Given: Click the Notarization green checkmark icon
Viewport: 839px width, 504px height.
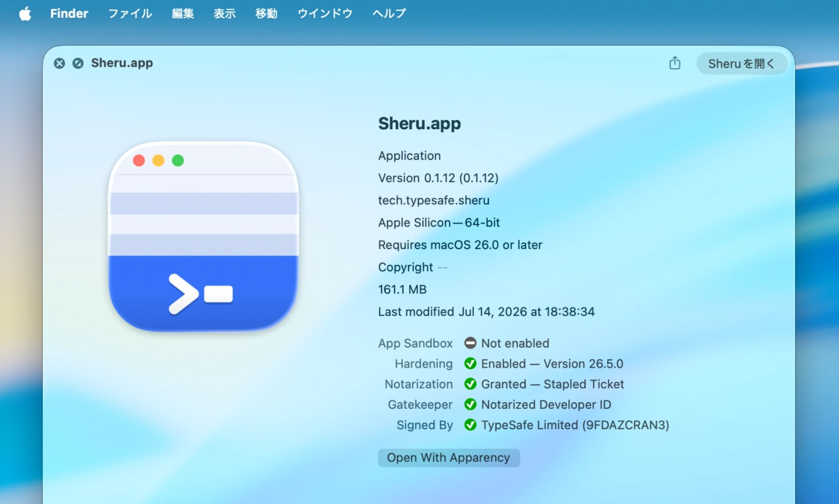Looking at the screenshot, I should click(470, 384).
